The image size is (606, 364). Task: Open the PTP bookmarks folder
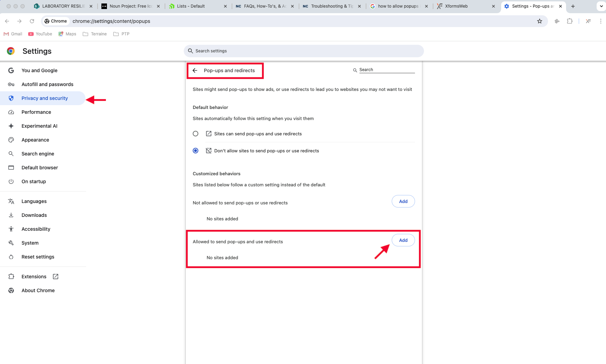pyautogui.click(x=122, y=34)
